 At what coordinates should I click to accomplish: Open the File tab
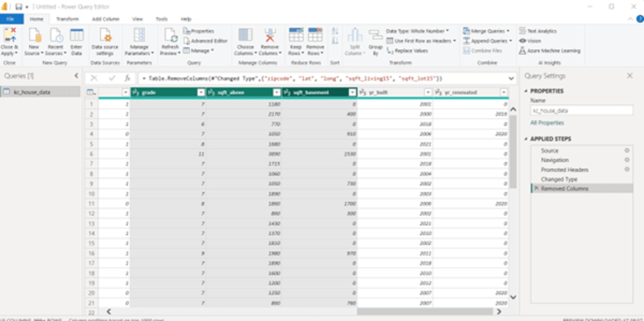11,19
